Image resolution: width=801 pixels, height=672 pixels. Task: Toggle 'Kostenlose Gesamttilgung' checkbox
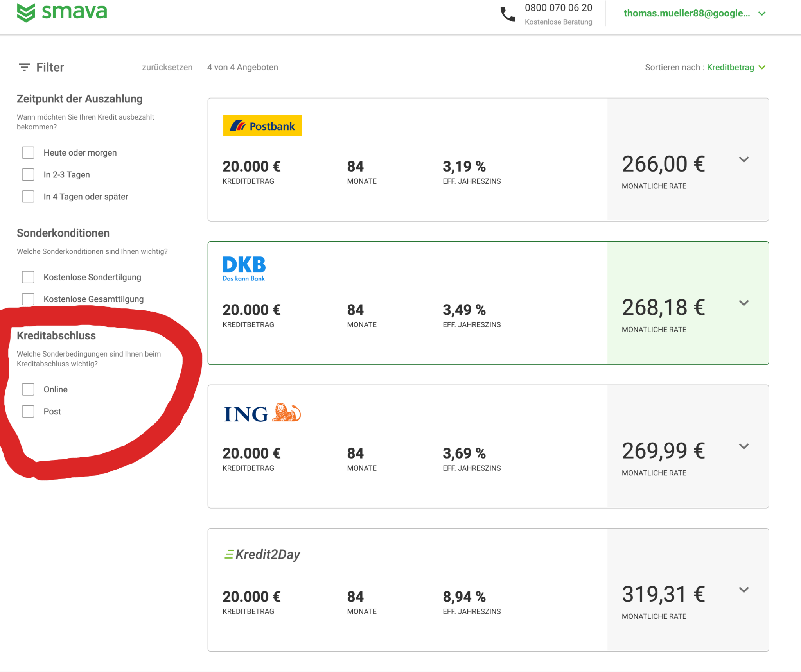(28, 299)
